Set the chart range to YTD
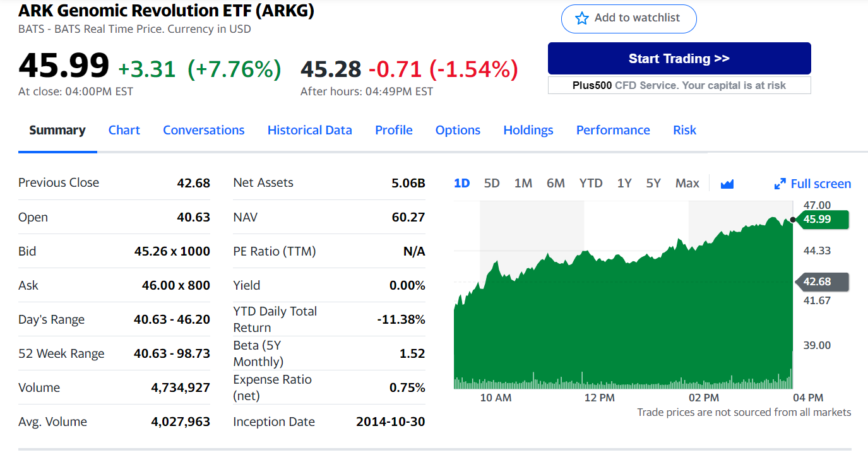Screen dimensions: 868x455 590,183
